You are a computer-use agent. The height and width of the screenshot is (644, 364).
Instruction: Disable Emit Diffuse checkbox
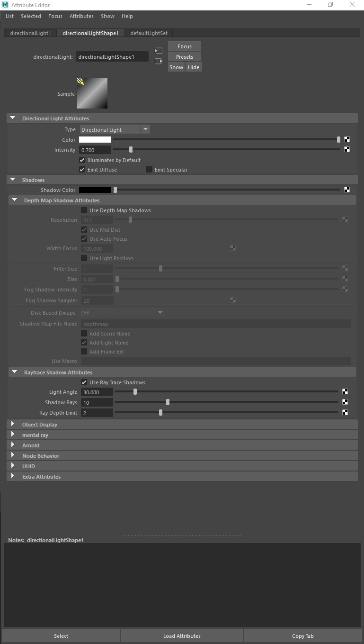[82, 170]
